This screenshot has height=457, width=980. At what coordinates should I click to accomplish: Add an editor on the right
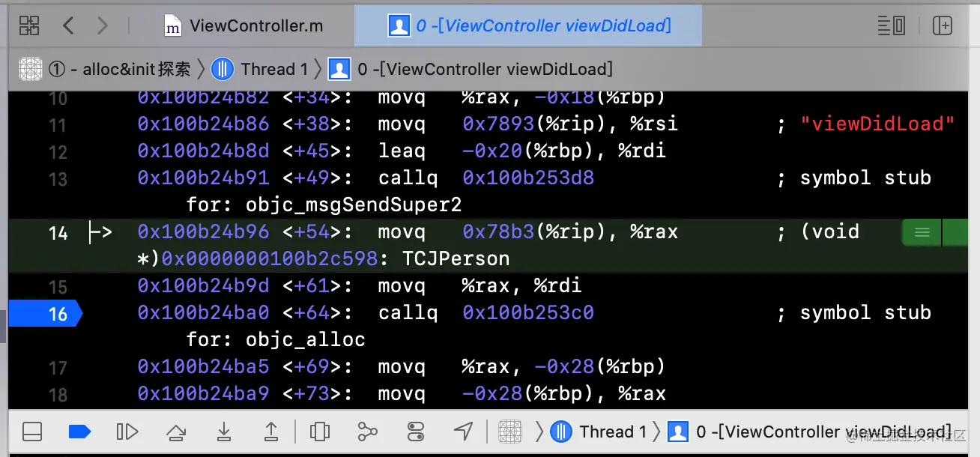(x=942, y=25)
